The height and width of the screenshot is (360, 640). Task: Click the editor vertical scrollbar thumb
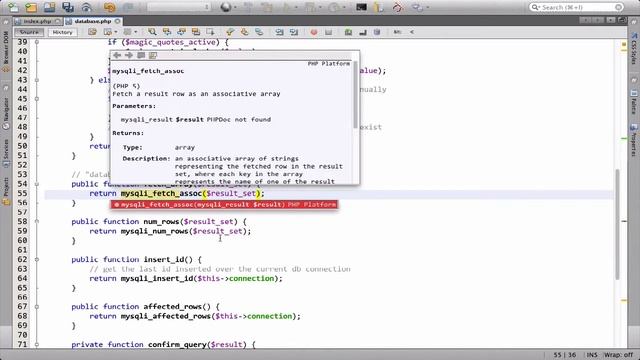coord(617,224)
